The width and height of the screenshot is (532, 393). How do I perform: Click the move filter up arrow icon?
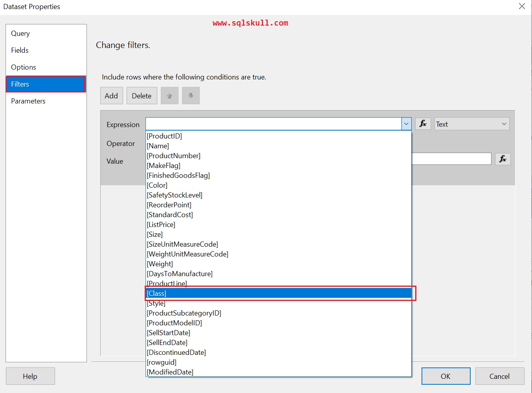pos(169,95)
